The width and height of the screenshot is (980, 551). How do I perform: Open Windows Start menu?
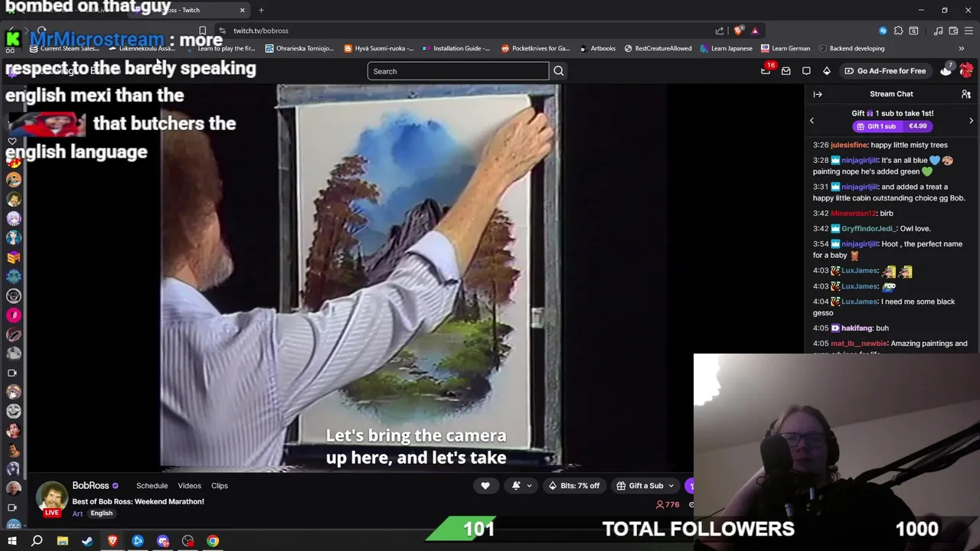(x=11, y=541)
